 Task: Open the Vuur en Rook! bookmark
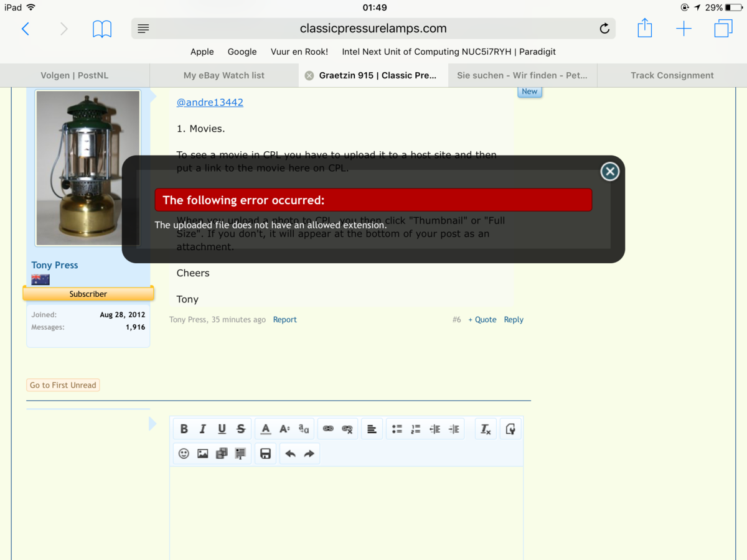pos(299,52)
